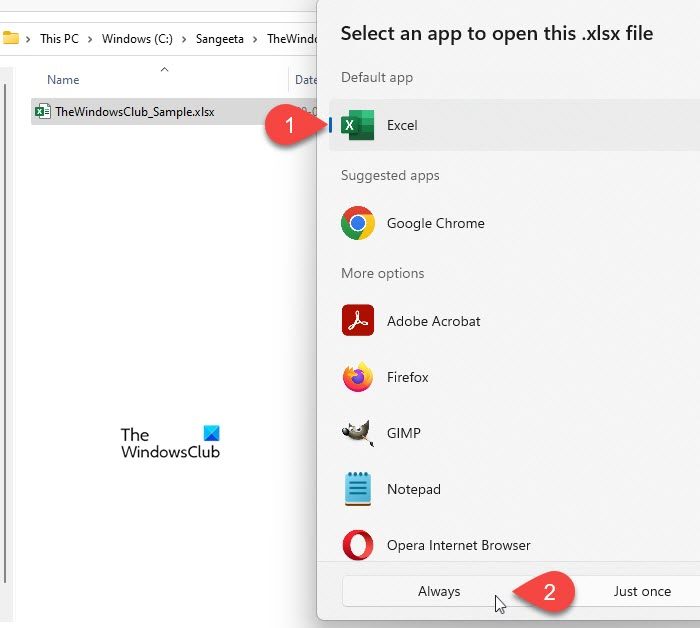Click the Firefox label
Viewport: 700px width, 628px height.
point(407,378)
